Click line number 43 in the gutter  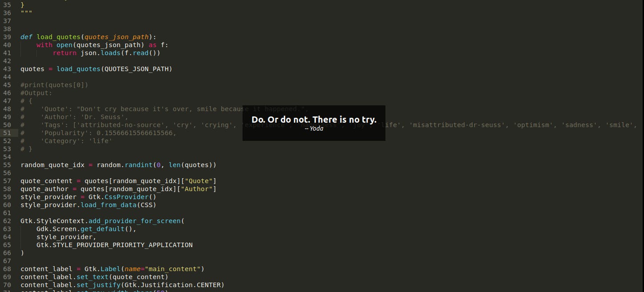click(x=7, y=69)
